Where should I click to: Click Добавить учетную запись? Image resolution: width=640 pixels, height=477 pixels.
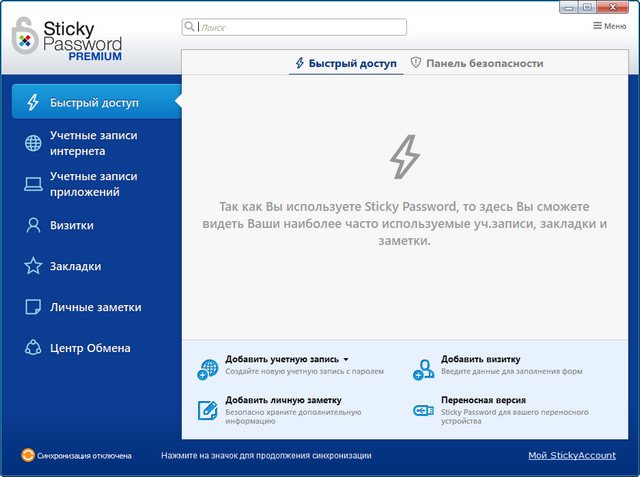pyautogui.click(x=282, y=359)
